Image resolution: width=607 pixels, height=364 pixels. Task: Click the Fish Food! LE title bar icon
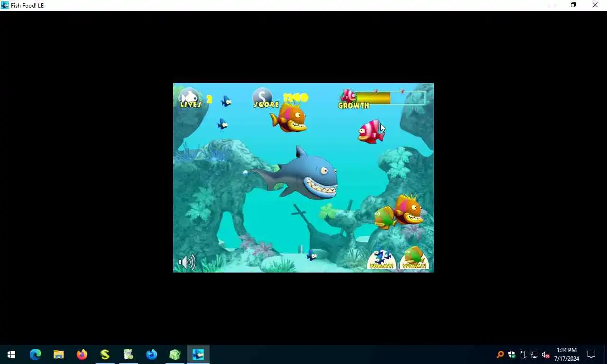click(5, 5)
